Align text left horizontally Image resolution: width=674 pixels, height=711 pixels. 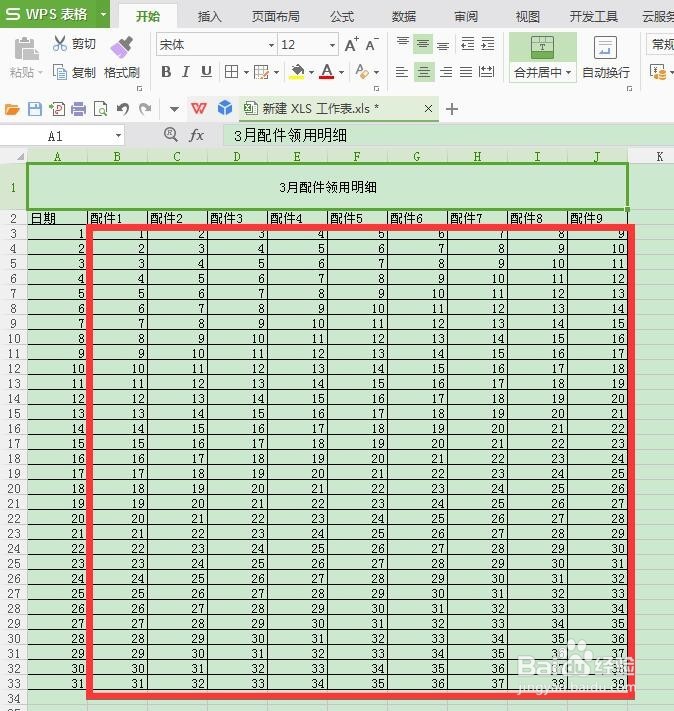click(402, 72)
